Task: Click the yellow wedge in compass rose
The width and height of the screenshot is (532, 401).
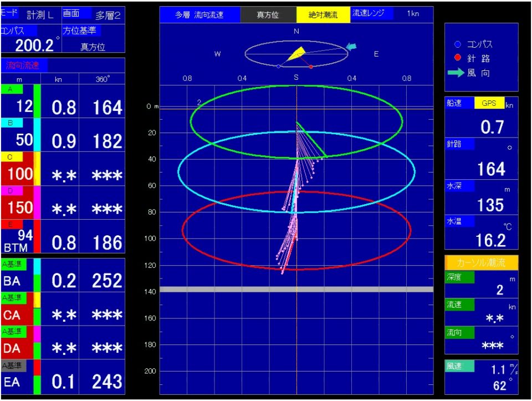Action: pyautogui.click(x=297, y=53)
